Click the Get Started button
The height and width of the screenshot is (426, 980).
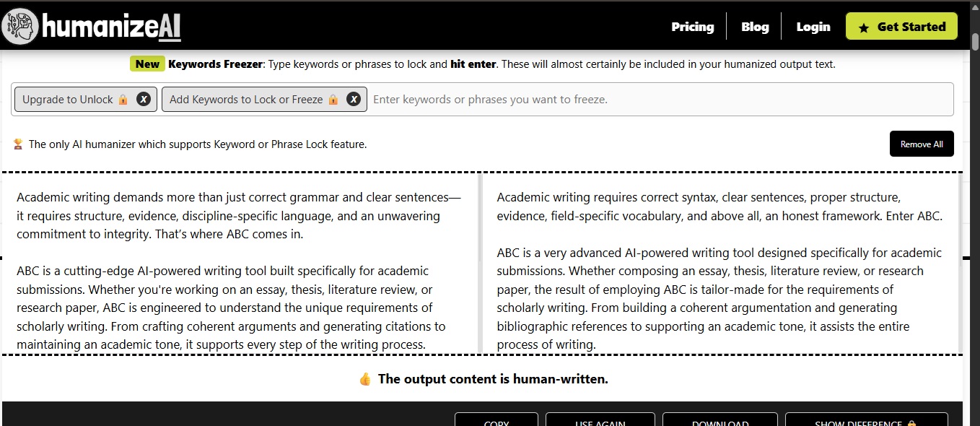click(901, 26)
